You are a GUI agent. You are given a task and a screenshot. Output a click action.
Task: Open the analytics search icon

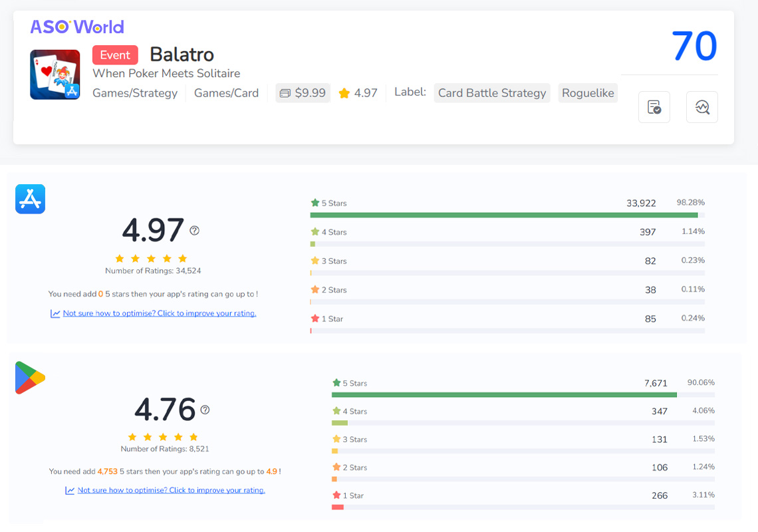(702, 107)
